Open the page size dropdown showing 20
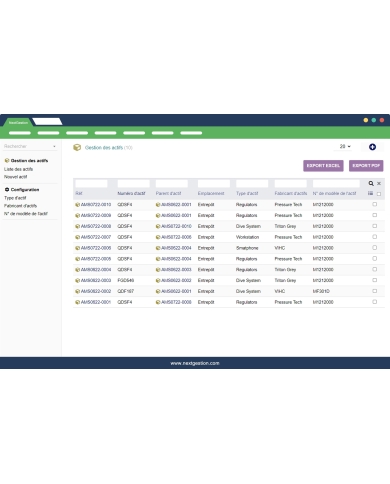The width and height of the screenshot is (390, 484). (x=345, y=146)
